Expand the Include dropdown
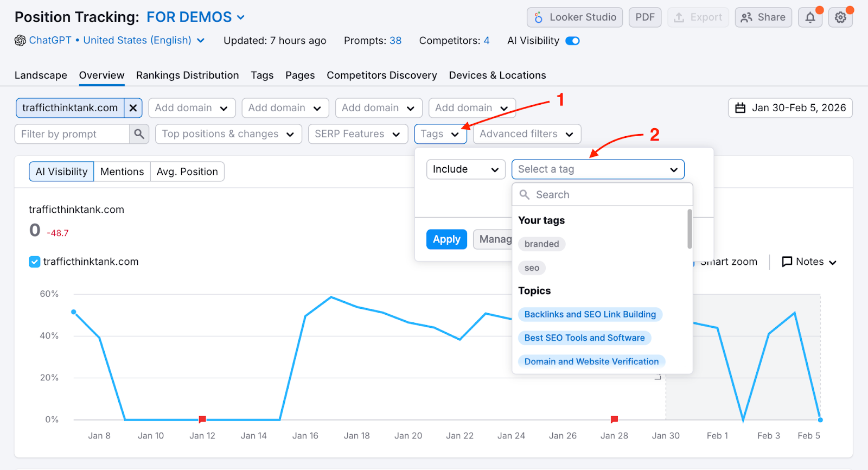The image size is (868, 470). 465,169
